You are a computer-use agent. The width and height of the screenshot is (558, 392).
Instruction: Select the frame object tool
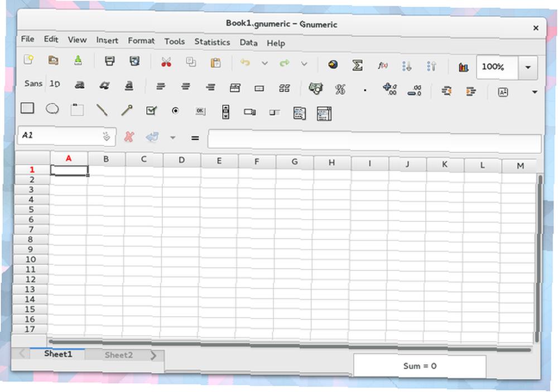tap(77, 109)
